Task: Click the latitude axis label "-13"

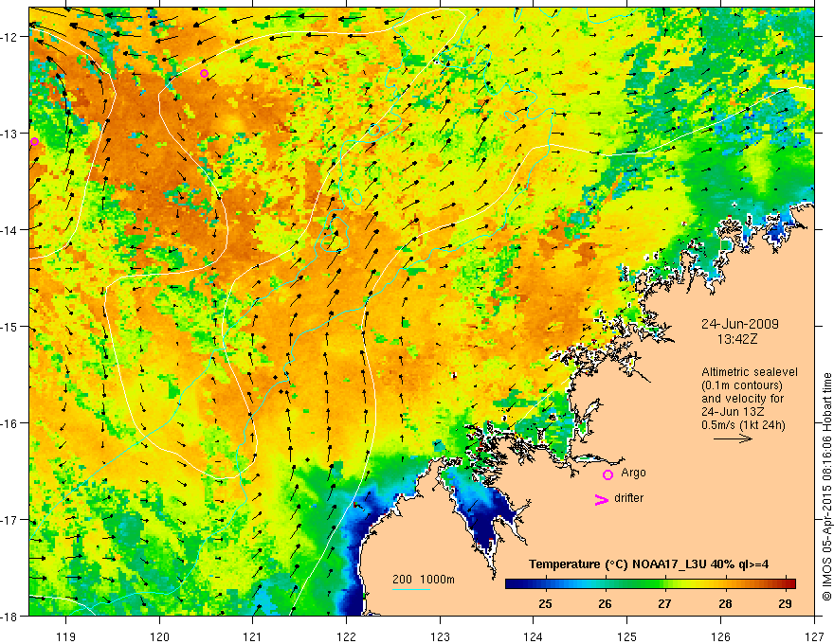Action: 10,134
